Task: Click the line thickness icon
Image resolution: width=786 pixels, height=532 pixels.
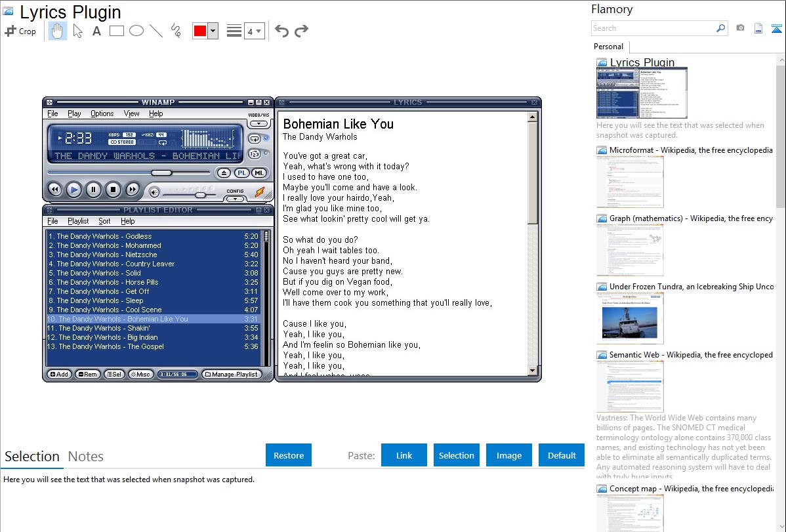Action: click(x=234, y=31)
